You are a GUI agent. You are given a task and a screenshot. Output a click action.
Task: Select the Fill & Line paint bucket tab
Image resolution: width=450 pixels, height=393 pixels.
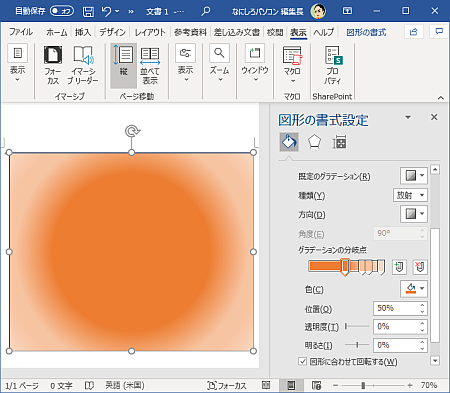[289, 142]
